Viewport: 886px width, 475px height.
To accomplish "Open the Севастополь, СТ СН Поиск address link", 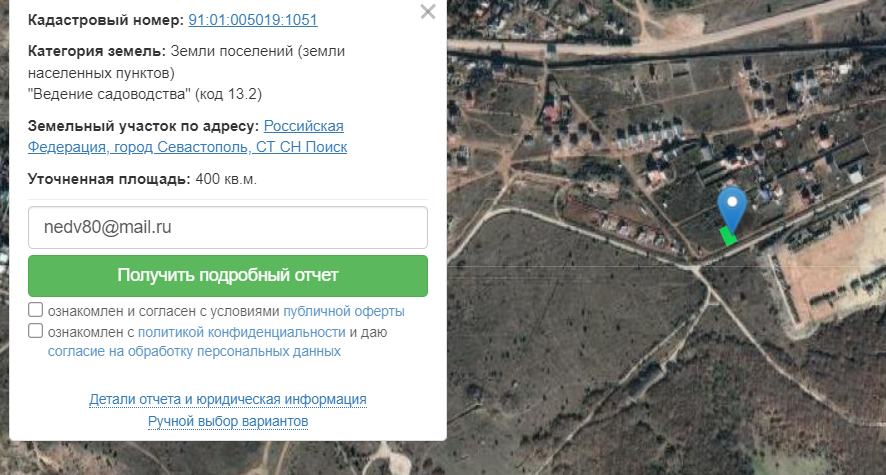I will (188, 136).
